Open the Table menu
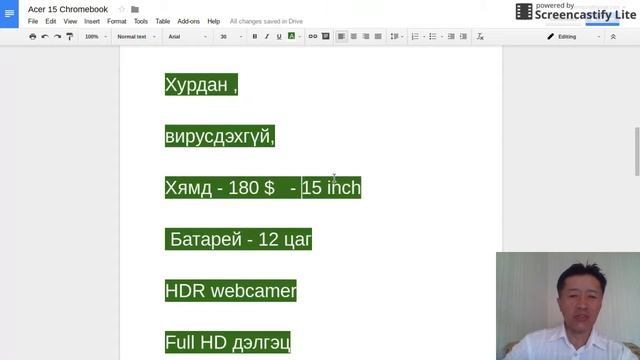 click(162, 21)
